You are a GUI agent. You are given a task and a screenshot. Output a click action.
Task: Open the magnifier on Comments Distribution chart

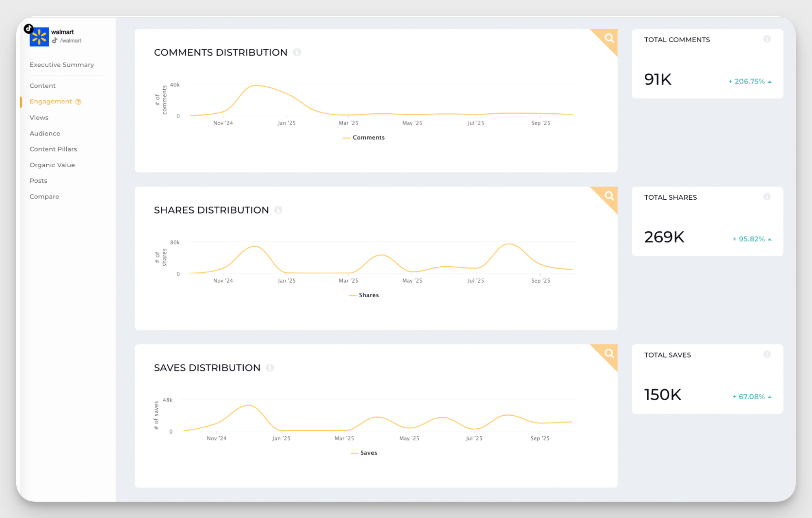click(x=609, y=38)
